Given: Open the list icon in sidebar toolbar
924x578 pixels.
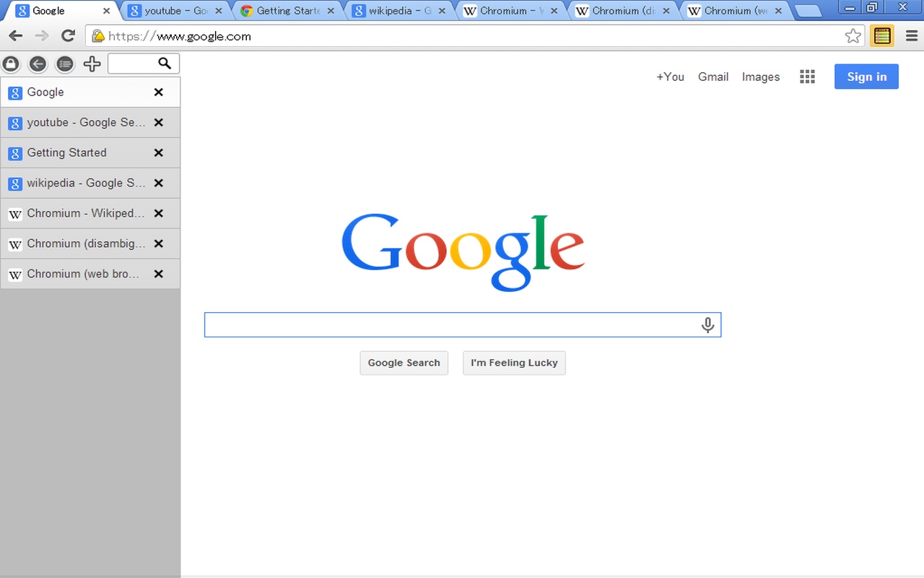Looking at the screenshot, I should coord(65,64).
